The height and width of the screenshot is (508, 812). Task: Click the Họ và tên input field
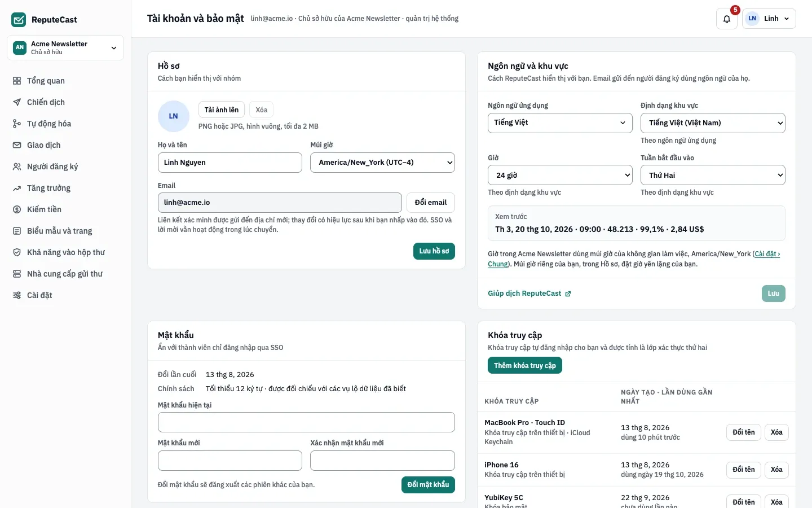pyautogui.click(x=230, y=163)
